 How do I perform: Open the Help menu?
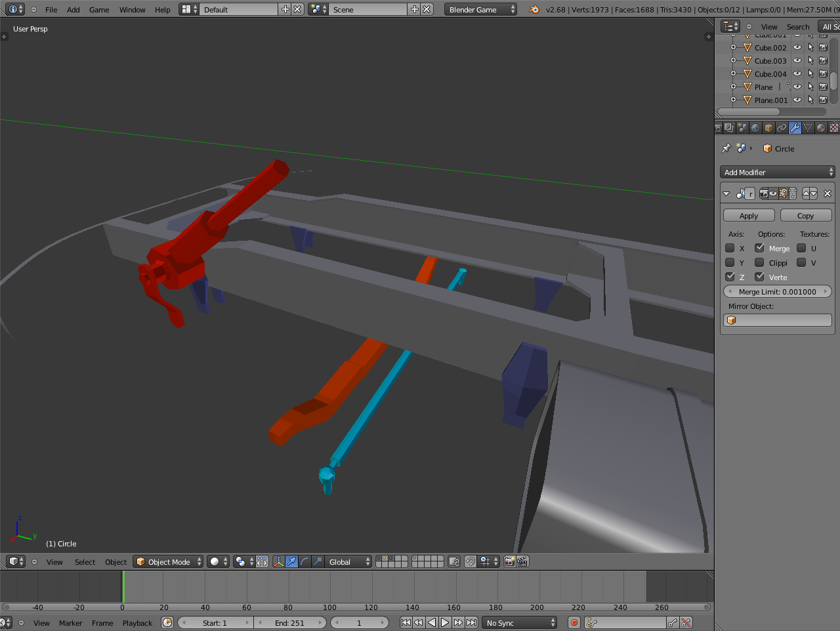coord(163,10)
